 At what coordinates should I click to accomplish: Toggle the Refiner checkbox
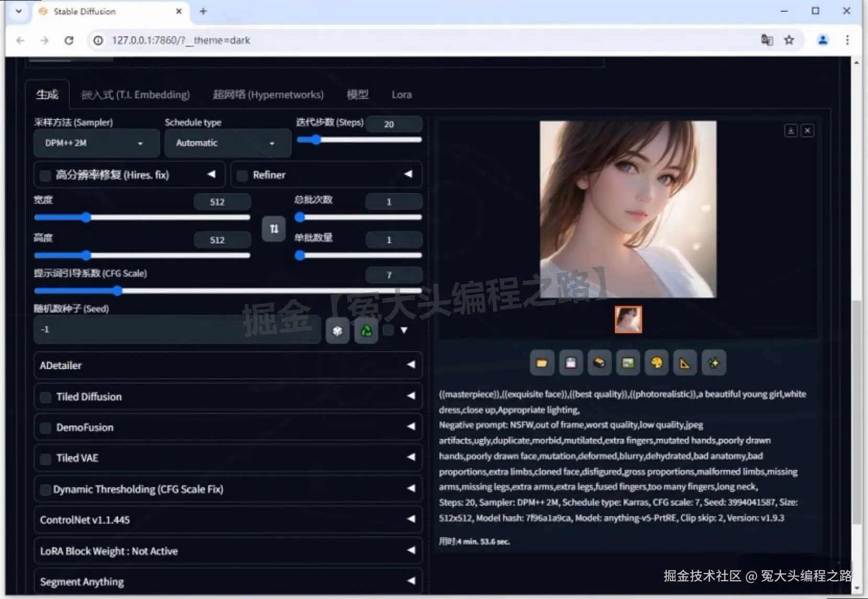tap(242, 175)
